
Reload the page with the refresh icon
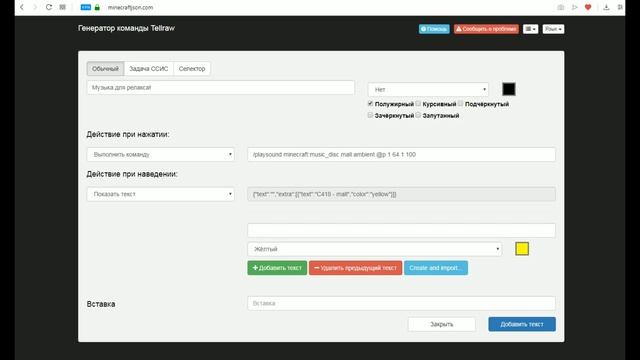pos(49,7)
